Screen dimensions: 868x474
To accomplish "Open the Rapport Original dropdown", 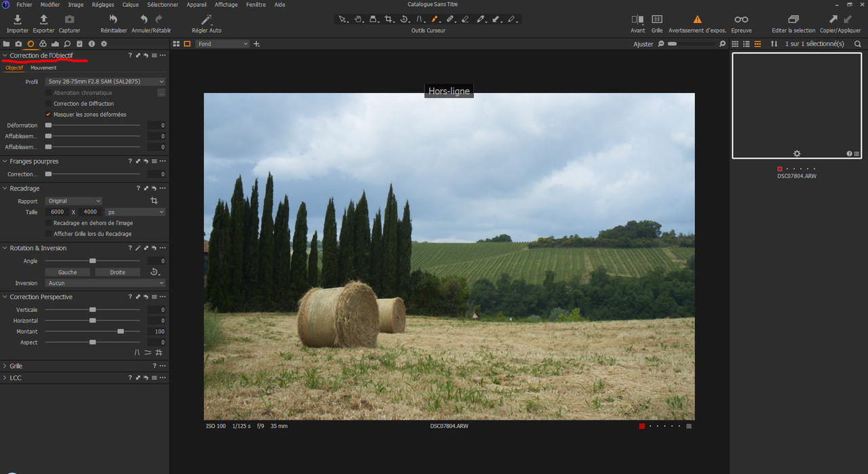I will 73,201.
